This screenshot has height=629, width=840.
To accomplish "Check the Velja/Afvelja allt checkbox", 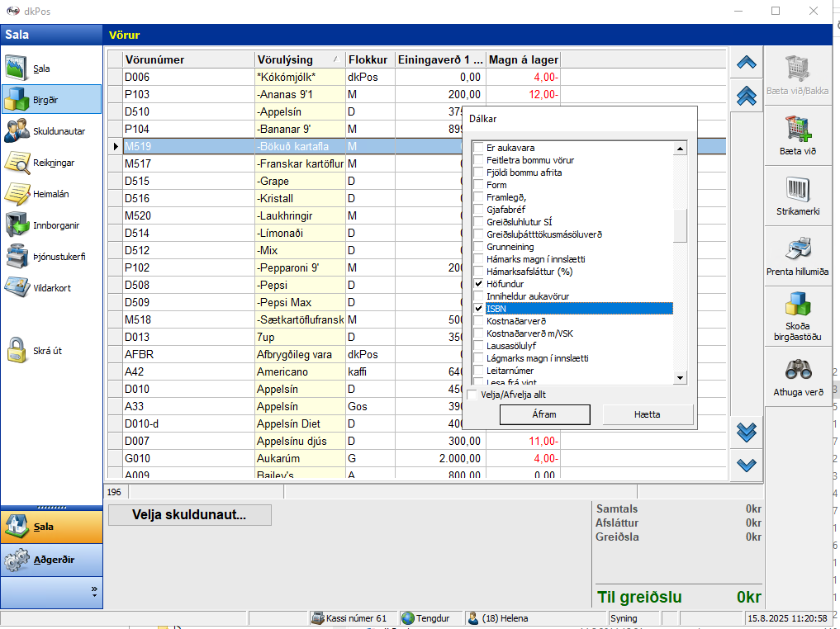I will coord(472,395).
